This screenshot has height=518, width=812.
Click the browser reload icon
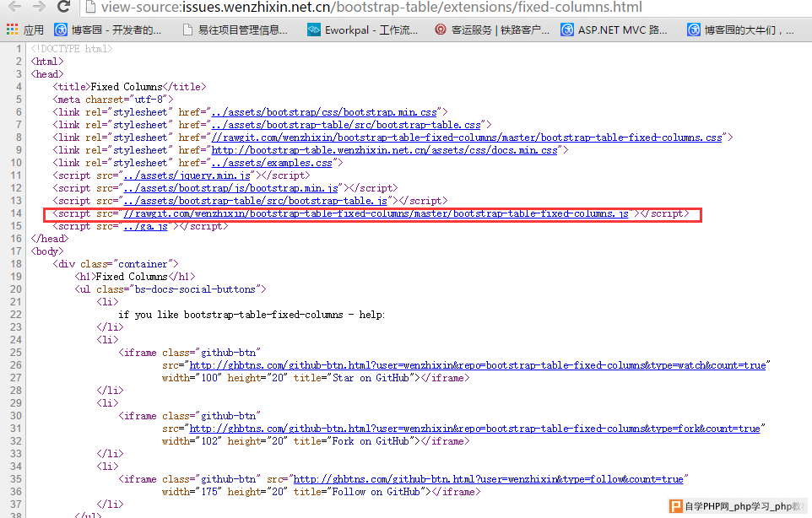click(x=63, y=6)
